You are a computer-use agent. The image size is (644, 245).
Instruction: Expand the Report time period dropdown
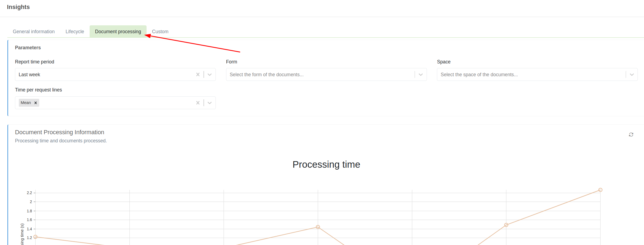tap(209, 75)
